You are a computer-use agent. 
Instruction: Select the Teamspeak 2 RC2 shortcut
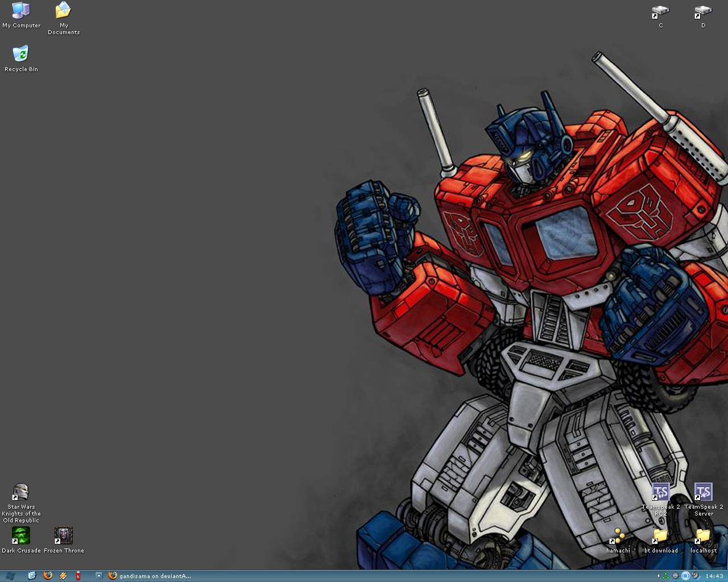(x=660, y=500)
